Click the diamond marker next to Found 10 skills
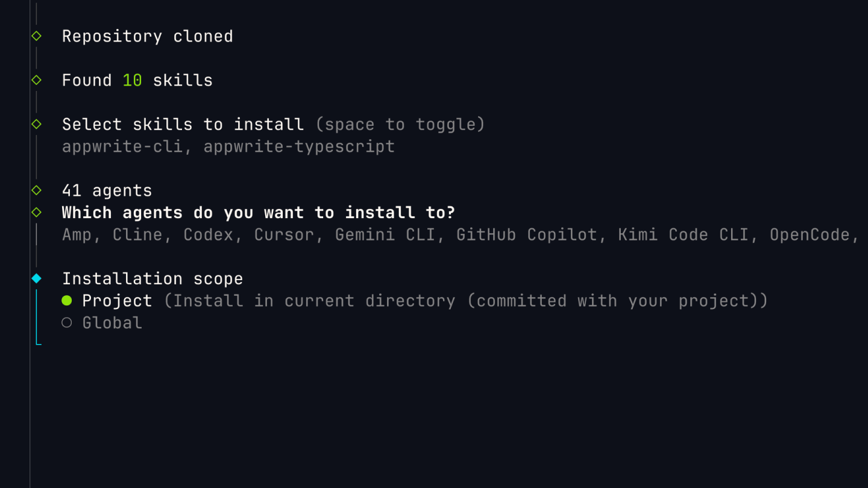The image size is (868, 488). click(x=35, y=80)
